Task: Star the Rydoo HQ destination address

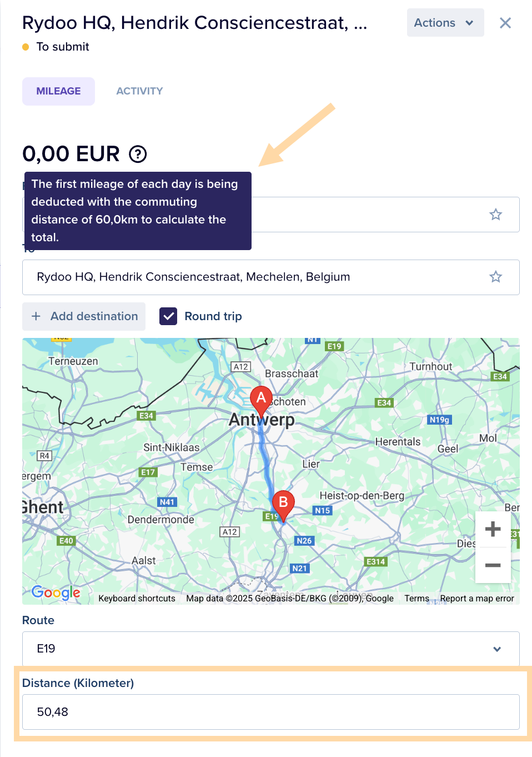Action: 495,277
